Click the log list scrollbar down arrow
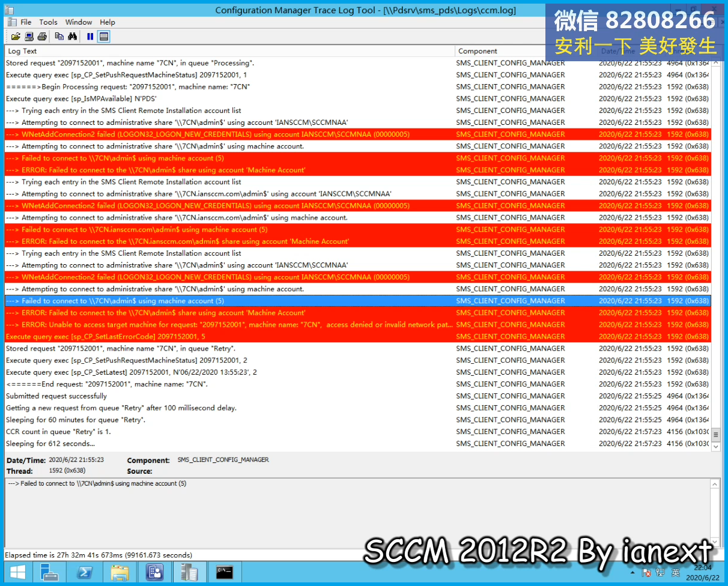The width and height of the screenshot is (728, 586). [x=715, y=446]
